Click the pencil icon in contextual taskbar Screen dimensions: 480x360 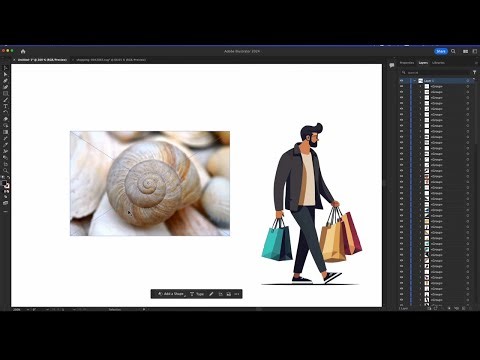[x=211, y=294]
